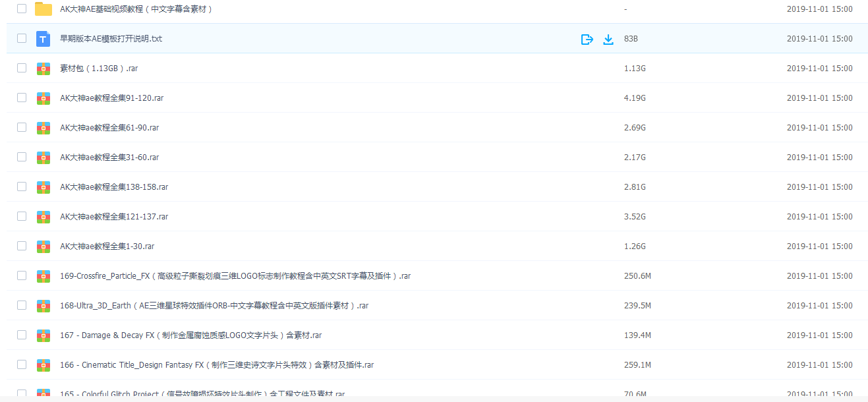Click the modified date in the 素材包（1.13GB）.rar row
The height and width of the screenshot is (402, 868).
[819, 69]
